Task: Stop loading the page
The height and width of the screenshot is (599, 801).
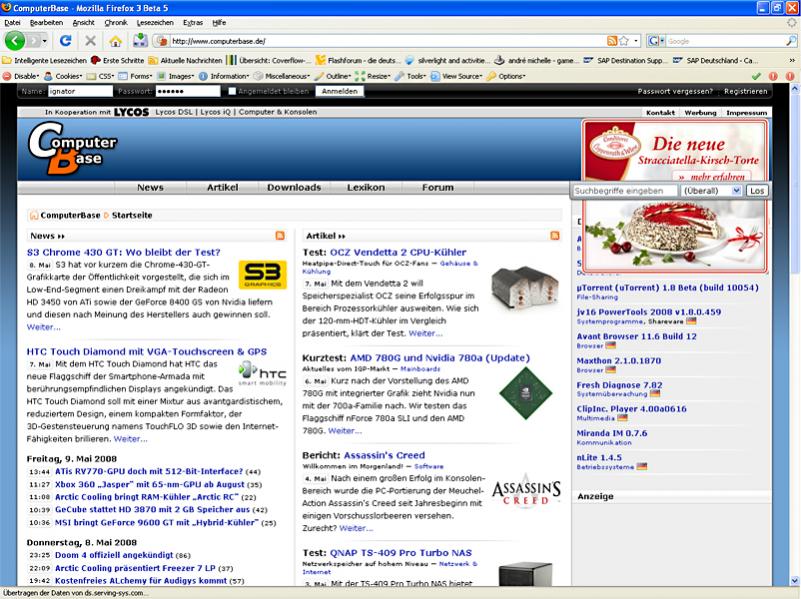Action: pyautogui.click(x=90, y=41)
